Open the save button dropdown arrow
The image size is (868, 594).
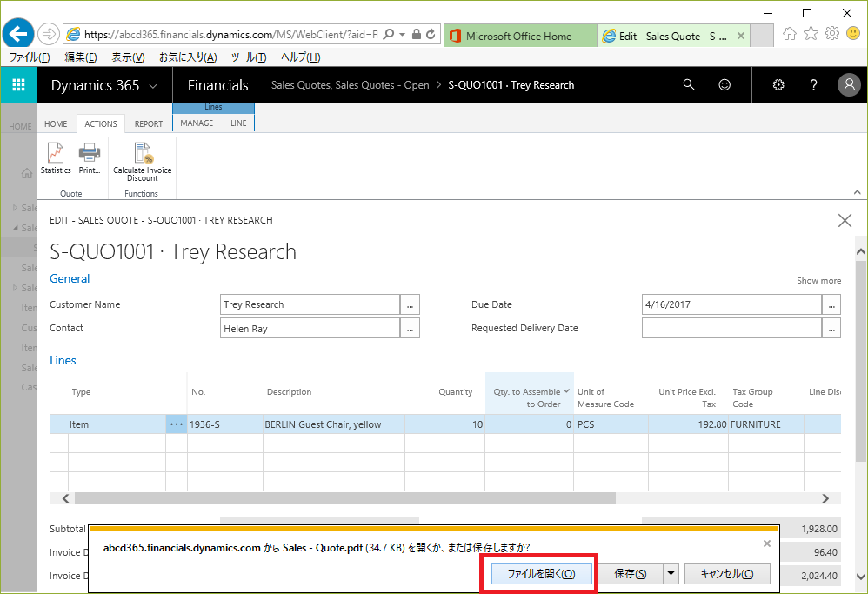coord(671,573)
